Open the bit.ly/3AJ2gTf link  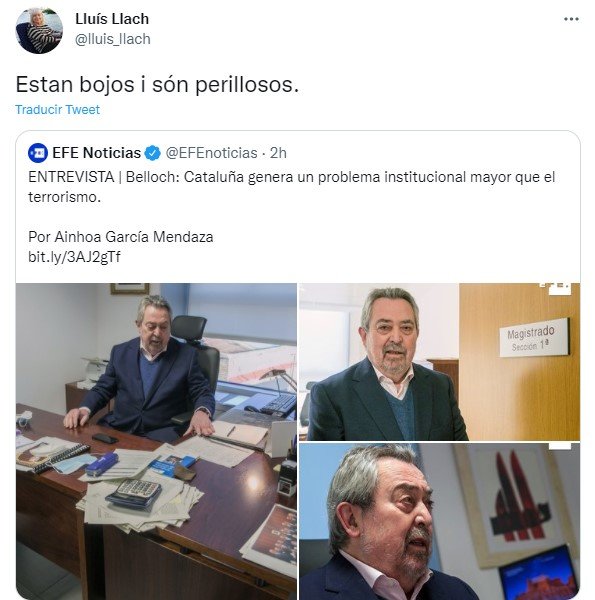pyautogui.click(x=74, y=257)
